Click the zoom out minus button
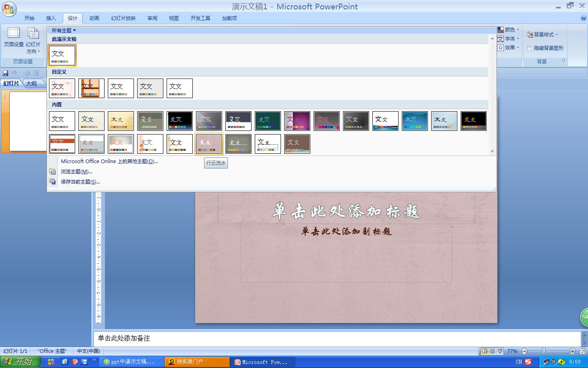The image size is (588, 368). pyautogui.click(x=524, y=351)
